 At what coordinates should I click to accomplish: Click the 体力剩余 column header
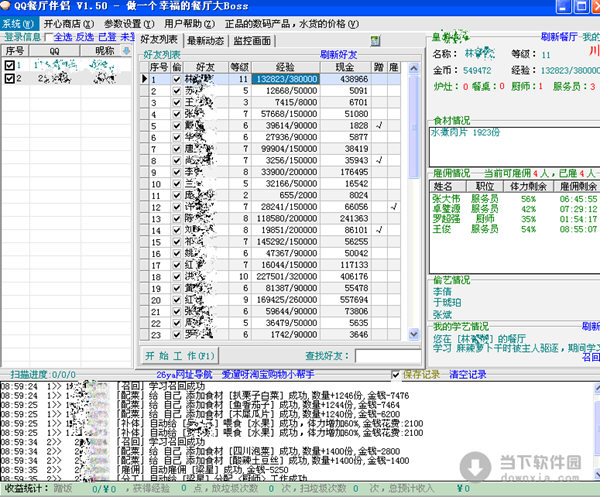pyautogui.click(x=528, y=186)
